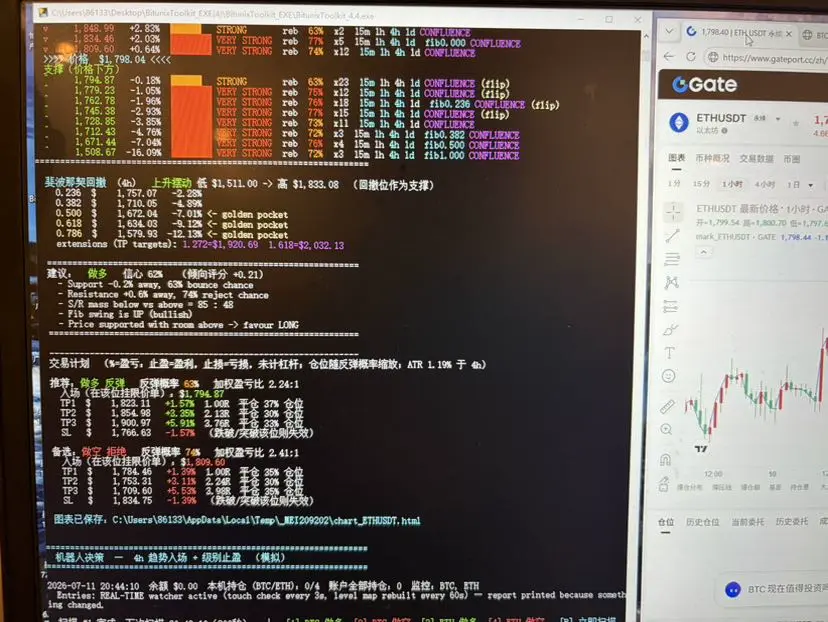Select the pattern drawing tool
828x622 pixels.
tap(671, 282)
